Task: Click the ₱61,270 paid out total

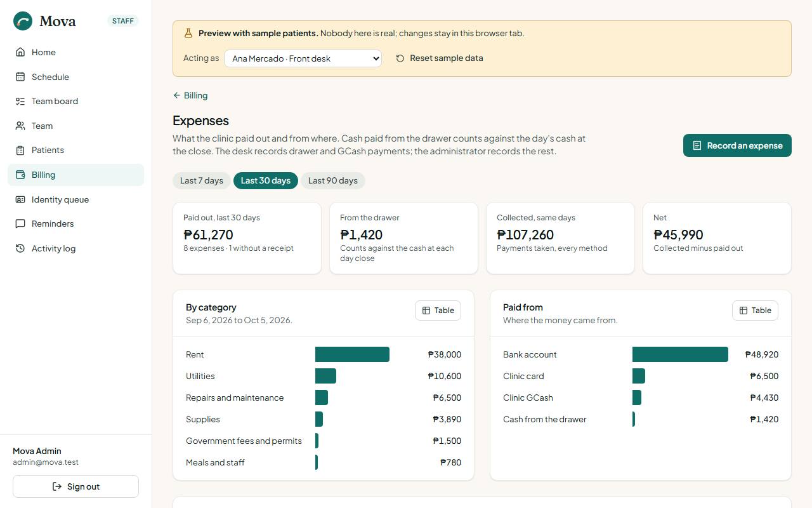Action: point(209,235)
